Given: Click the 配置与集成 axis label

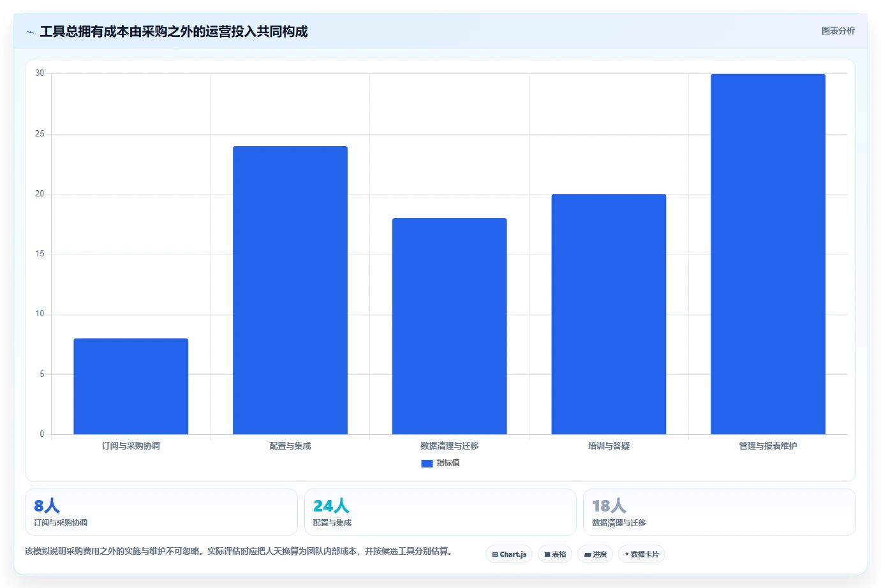Looking at the screenshot, I should coord(290,446).
